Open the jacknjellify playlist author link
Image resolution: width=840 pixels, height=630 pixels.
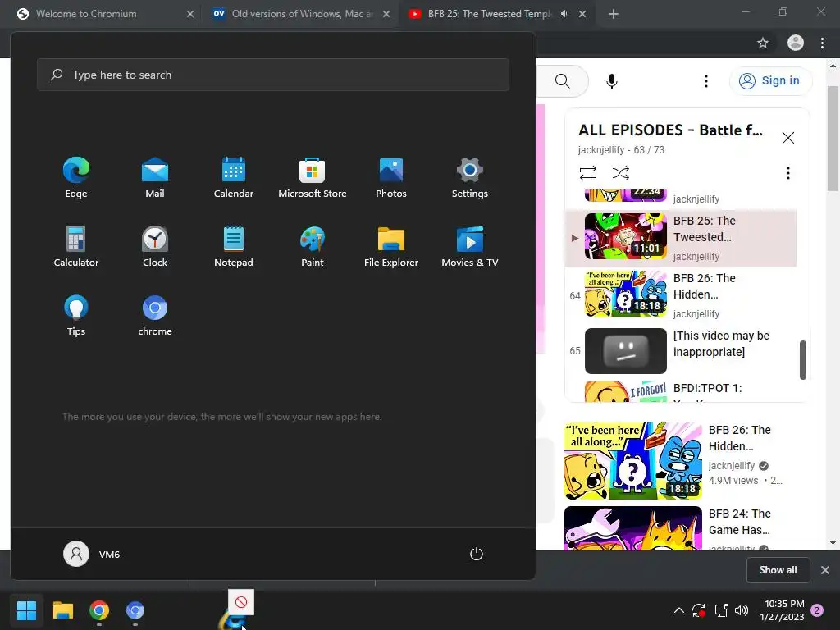tap(601, 150)
